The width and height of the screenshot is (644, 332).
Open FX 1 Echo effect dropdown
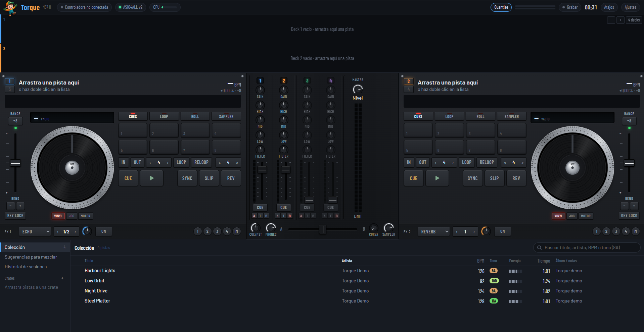click(x=35, y=231)
